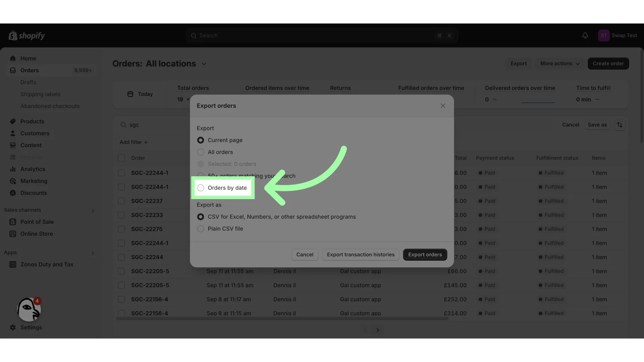The height and width of the screenshot is (362, 644).
Task: Open Discounts in the sidebar
Action: [x=34, y=193]
